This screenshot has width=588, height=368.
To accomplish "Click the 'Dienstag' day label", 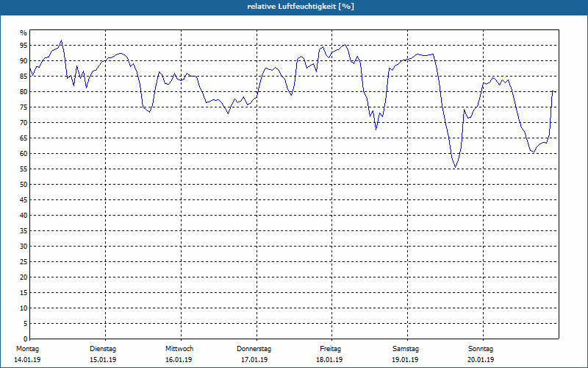I will 103,349.
